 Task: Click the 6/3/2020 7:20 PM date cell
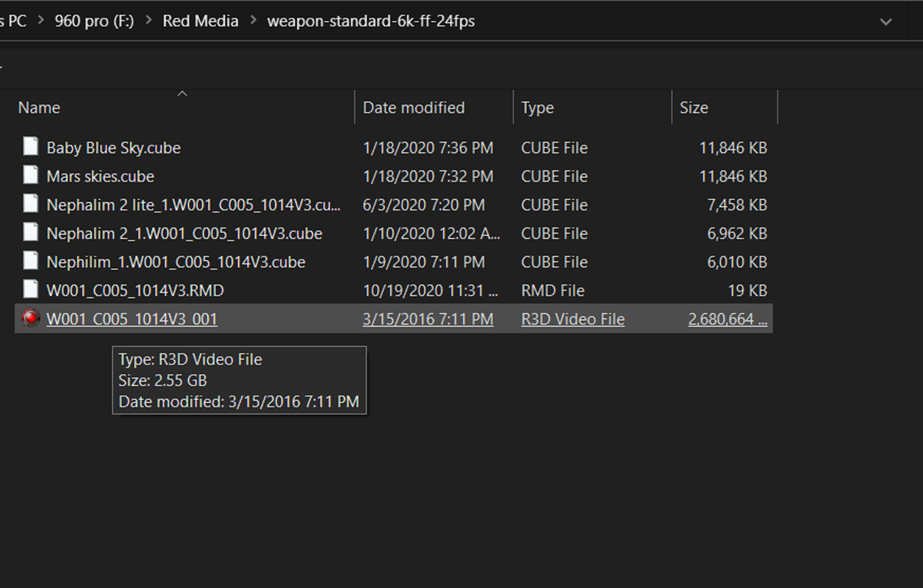coord(424,205)
